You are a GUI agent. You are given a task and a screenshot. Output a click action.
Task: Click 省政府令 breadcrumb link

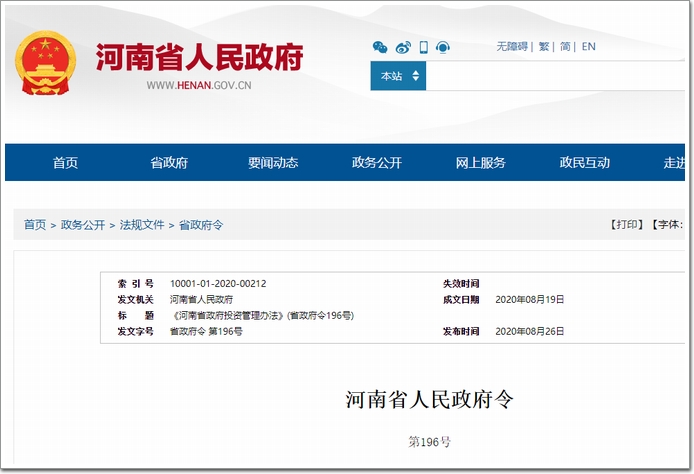tap(201, 225)
